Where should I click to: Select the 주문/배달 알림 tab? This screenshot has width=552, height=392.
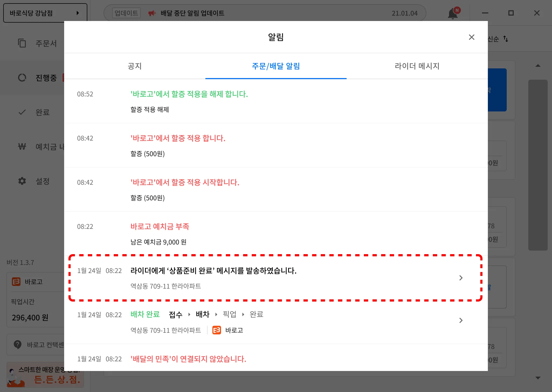tap(276, 66)
